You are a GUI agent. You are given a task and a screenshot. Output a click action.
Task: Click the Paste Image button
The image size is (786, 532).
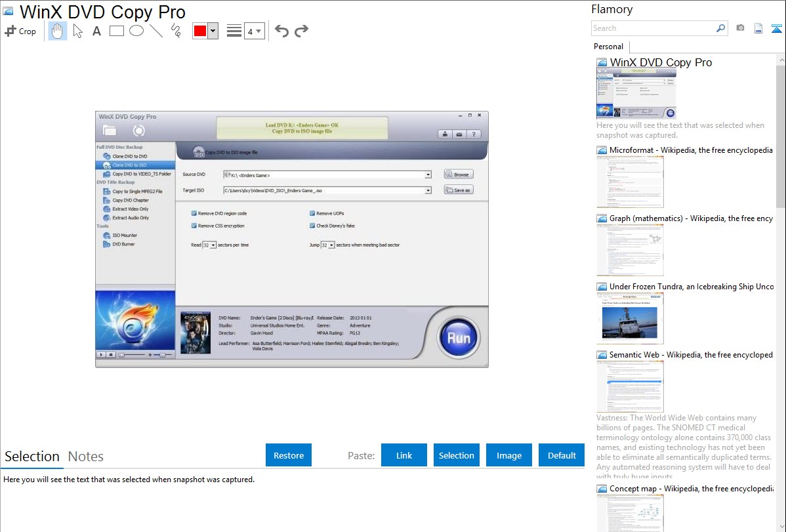[508, 455]
